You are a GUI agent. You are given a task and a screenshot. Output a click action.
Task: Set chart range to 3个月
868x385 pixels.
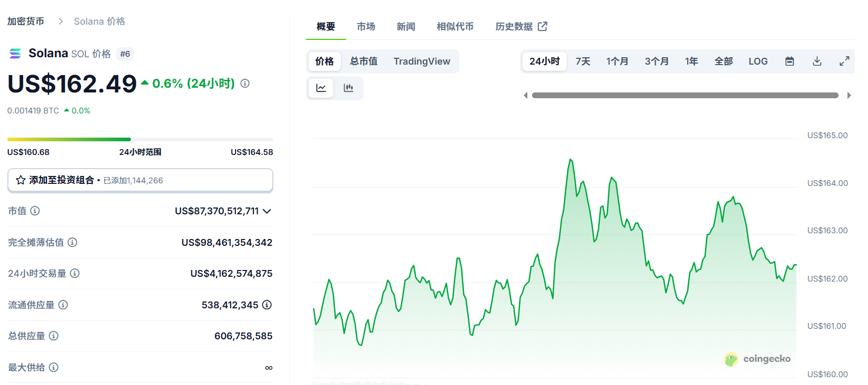(x=657, y=61)
